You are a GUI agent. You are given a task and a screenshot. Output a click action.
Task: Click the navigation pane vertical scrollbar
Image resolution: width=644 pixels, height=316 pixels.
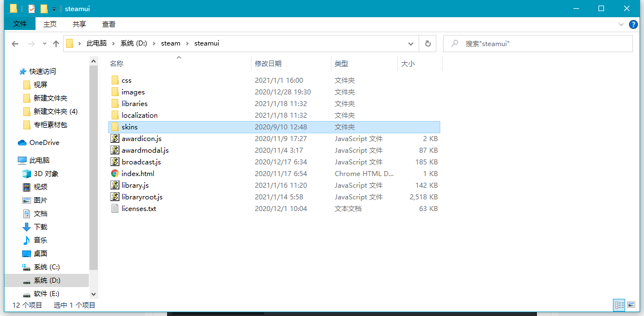(93, 167)
